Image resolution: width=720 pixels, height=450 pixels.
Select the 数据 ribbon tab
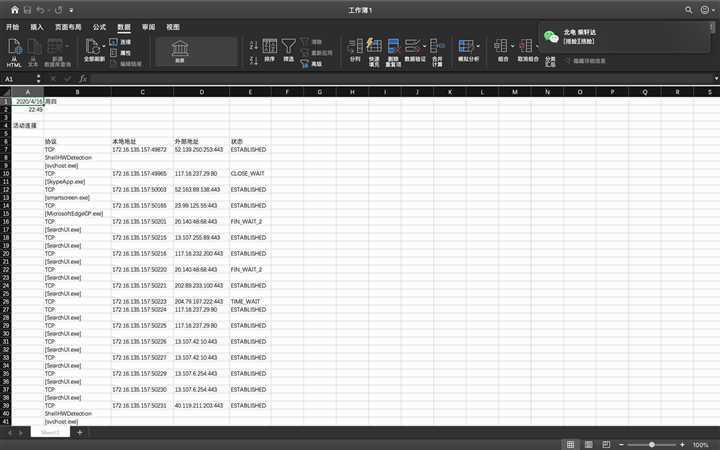pyautogui.click(x=124, y=27)
